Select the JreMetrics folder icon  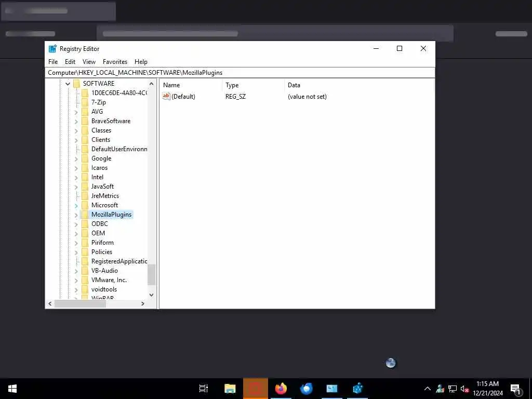click(85, 196)
